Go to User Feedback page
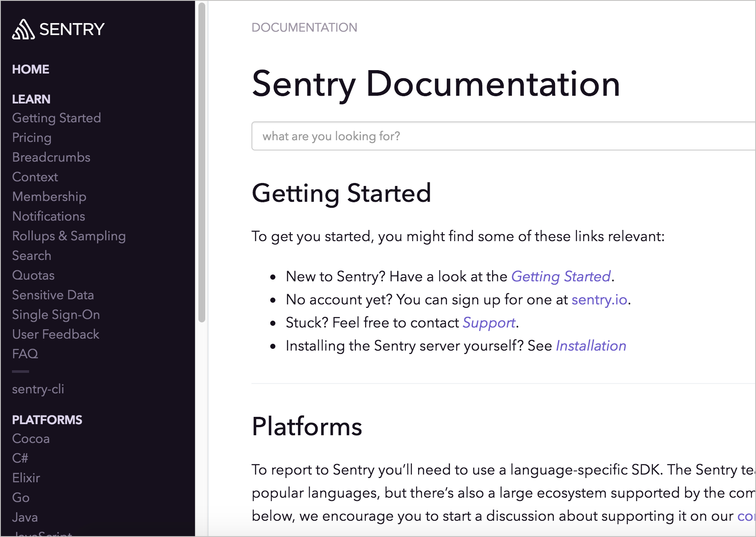Image resolution: width=756 pixels, height=537 pixels. point(56,334)
